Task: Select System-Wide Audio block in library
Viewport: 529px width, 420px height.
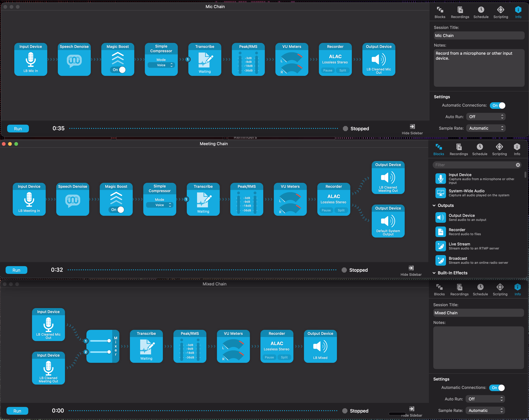Action: pyautogui.click(x=466, y=193)
